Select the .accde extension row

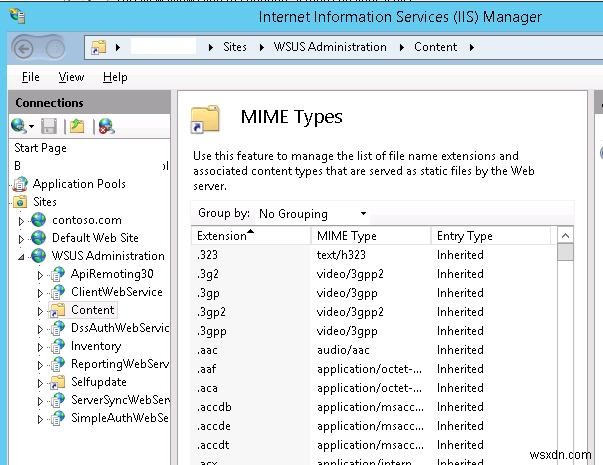[374, 426]
